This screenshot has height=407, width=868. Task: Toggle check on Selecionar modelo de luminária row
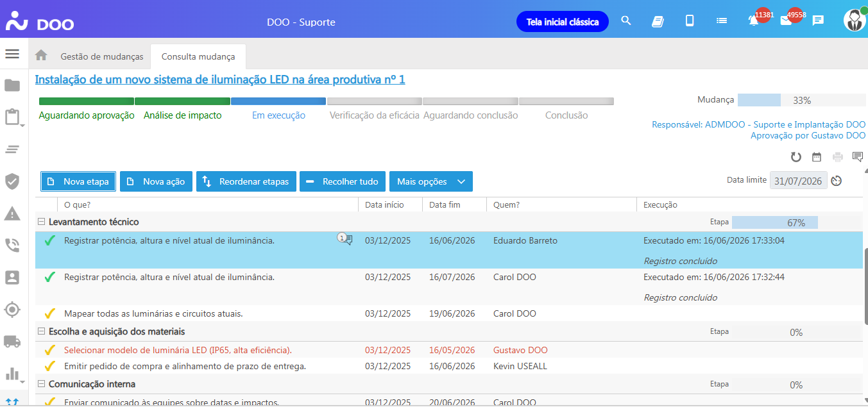pyautogui.click(x=49, y=350)
